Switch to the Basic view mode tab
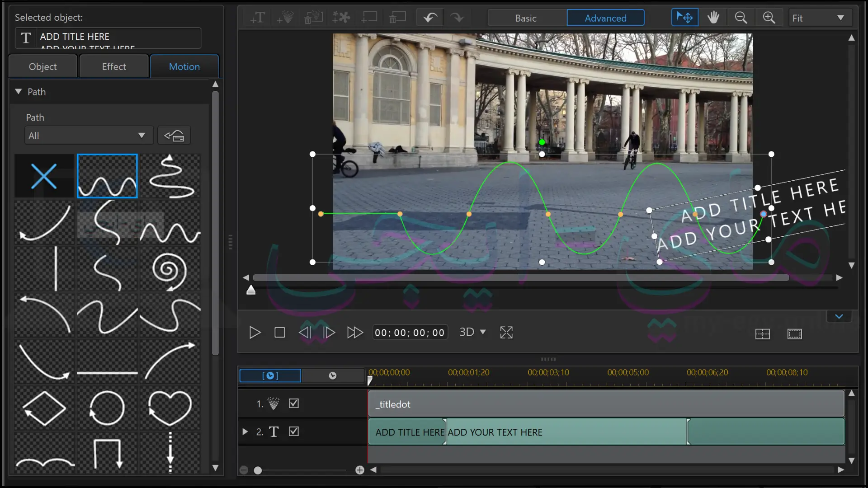The height and width of the screenshot is (488, 868). [x=526, y=18]
